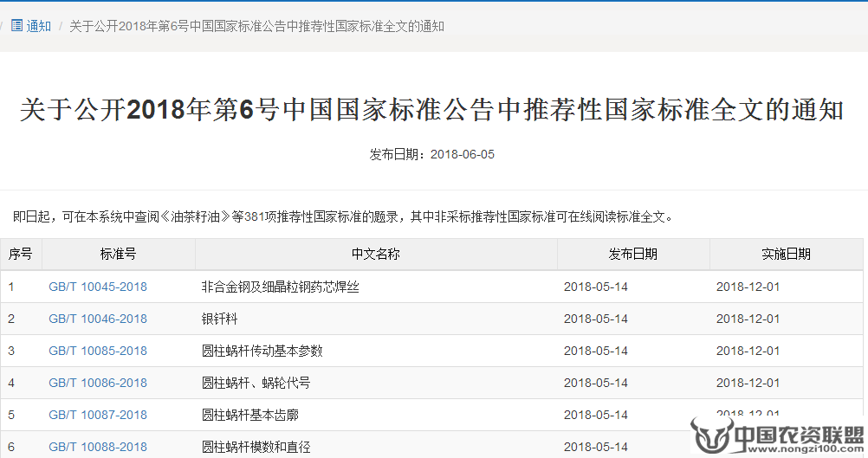Click implementation date 2018-12-01 in row 1
Image resolution: width=868 pixels, height=458 pixels.
pyautogui.click(x=748, y=287)
